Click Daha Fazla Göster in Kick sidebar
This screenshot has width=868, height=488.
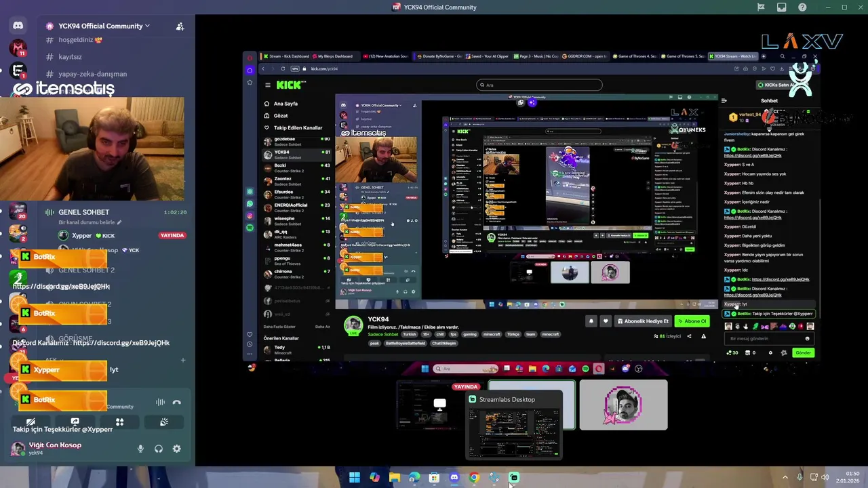coord(279,327)
